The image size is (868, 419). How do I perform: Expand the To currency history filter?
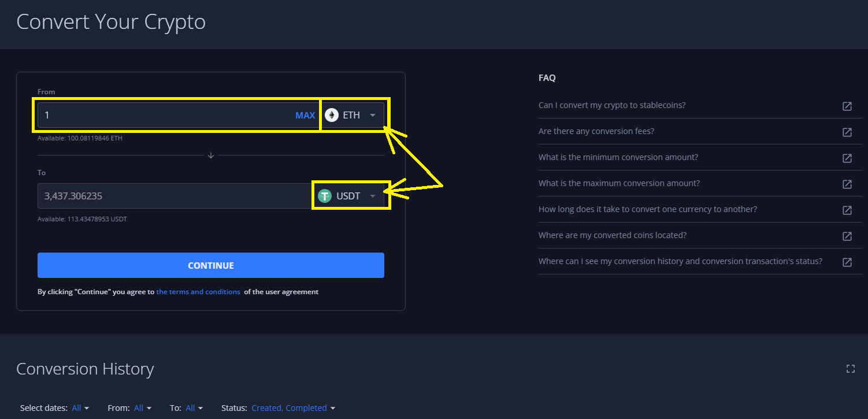click(x=194, y=408)
